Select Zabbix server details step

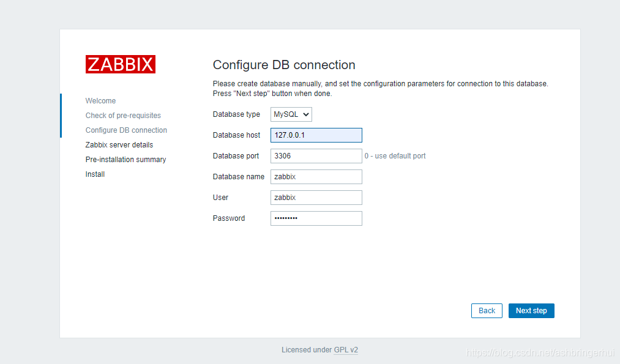click(119, 144)
